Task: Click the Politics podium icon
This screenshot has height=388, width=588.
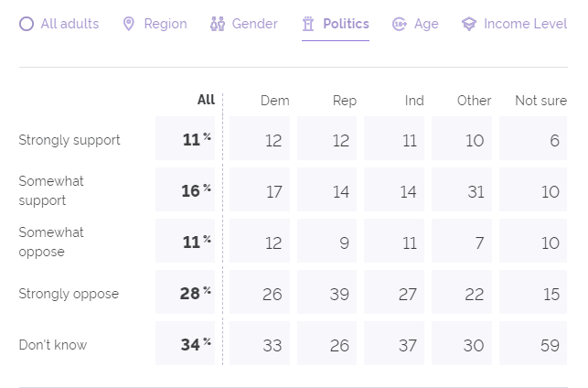Action: tap(308, 24)
